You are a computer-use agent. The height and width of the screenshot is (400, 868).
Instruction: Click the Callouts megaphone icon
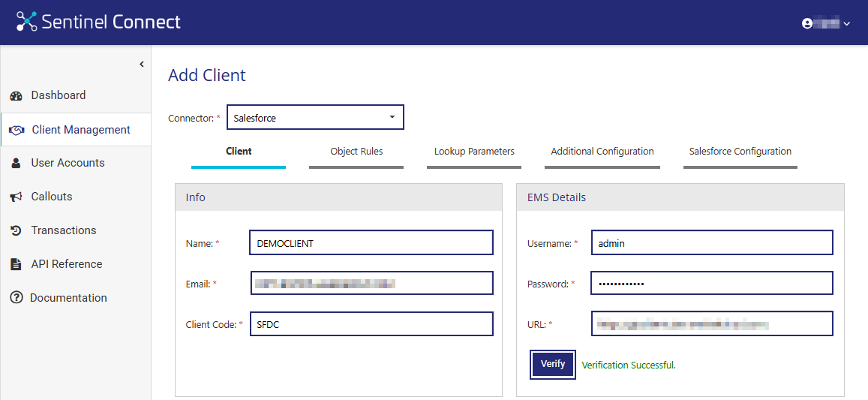pyautogui.click(x=16, y=197)
